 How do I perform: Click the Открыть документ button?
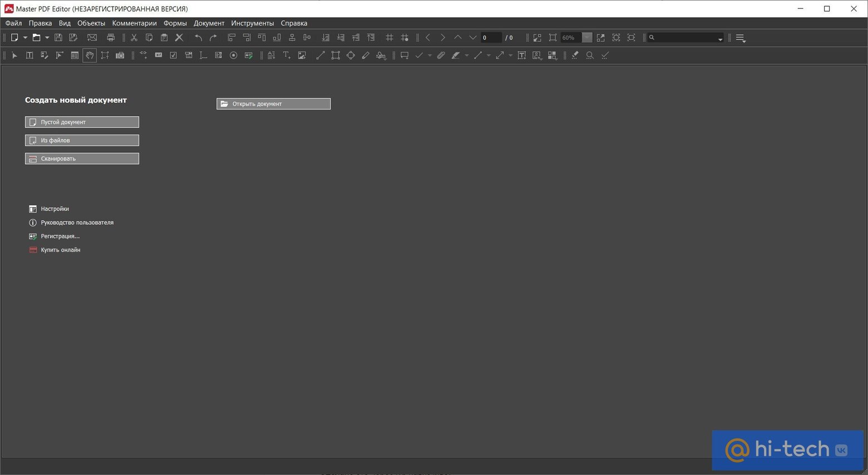[273, 104]
